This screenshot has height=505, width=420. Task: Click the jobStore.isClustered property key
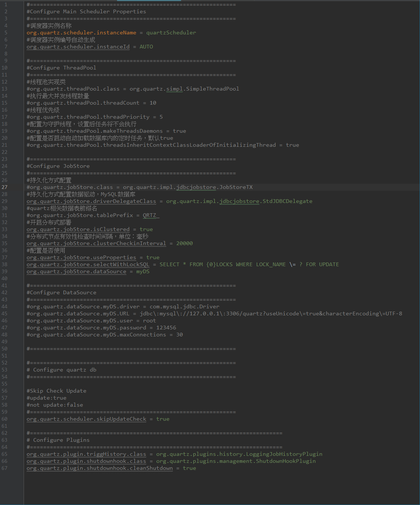(78, 229)
